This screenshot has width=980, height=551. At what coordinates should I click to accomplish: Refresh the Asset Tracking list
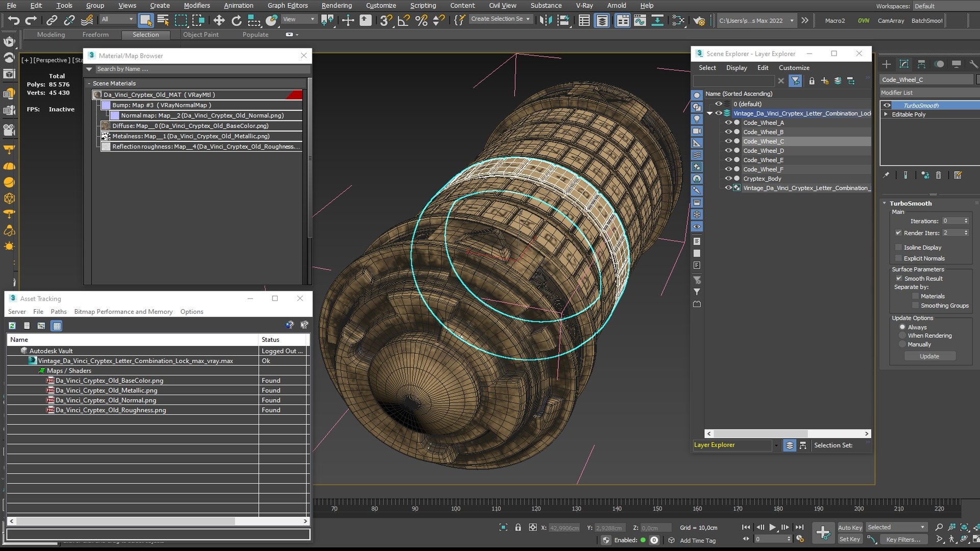[x=12, y=325]
